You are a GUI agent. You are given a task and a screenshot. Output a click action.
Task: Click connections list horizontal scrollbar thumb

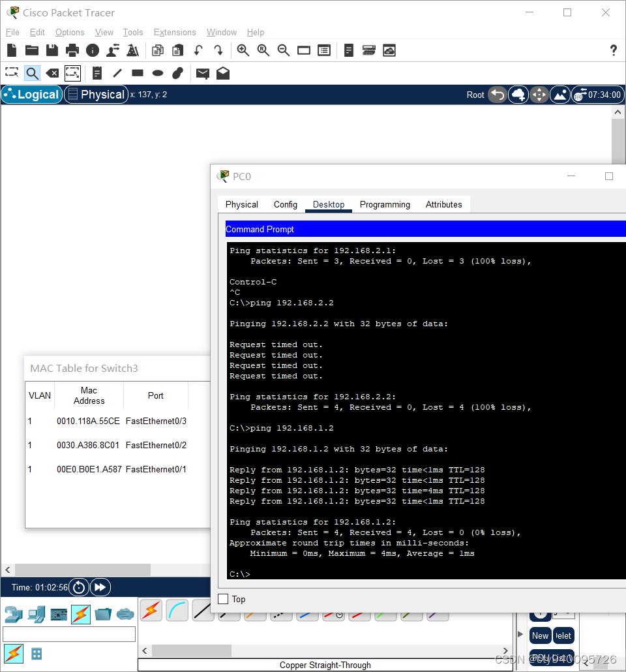click(x=192, y=650)
